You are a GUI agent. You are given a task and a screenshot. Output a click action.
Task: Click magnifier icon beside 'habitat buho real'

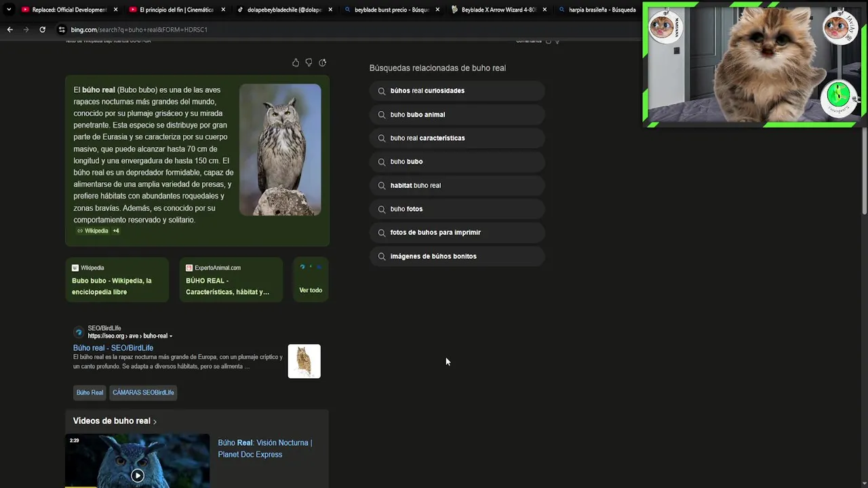point(382,185)
